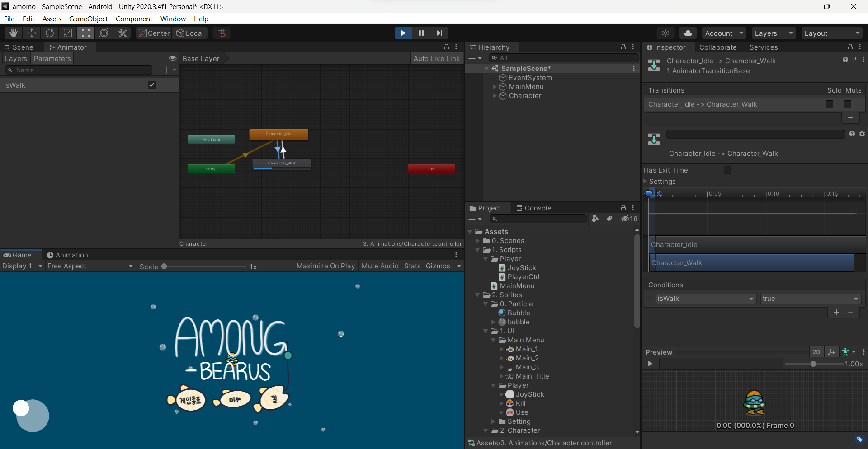Lock the Inspector panel
This screenshot has height=449, width=868.
pos(850,47)
